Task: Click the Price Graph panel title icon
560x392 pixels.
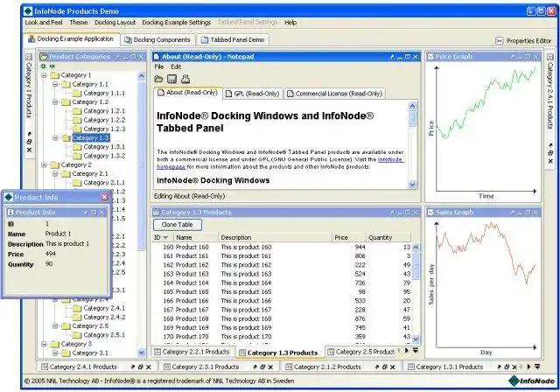Action: 430,57
